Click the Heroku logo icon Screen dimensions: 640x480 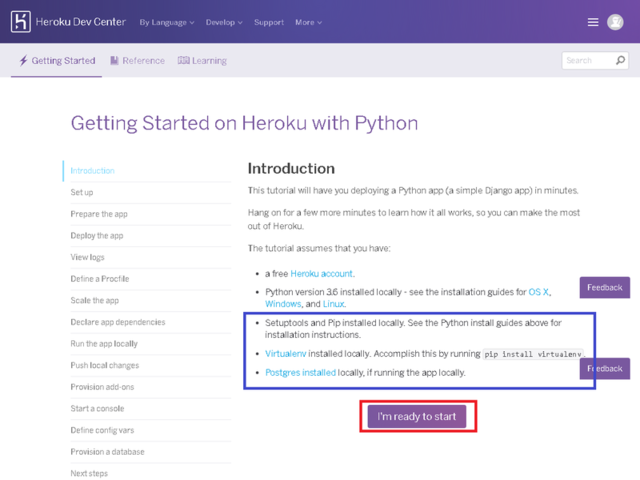(x=21, y=22)
